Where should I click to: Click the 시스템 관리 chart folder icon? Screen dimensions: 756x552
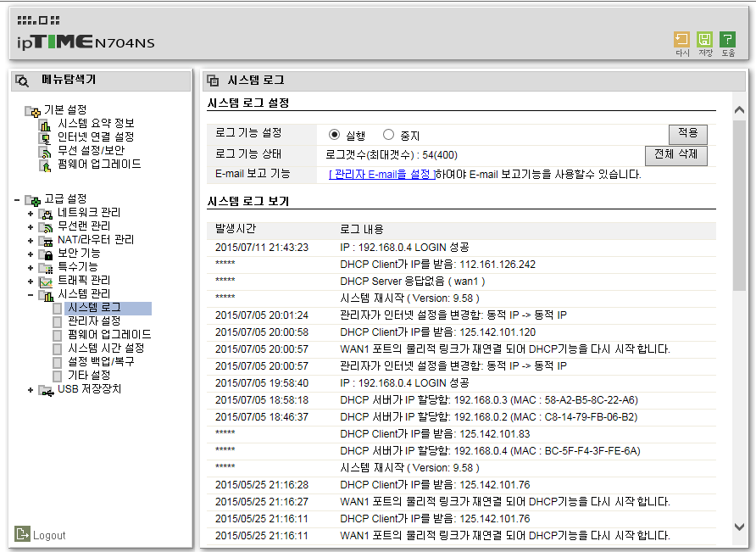coord(46,295)
